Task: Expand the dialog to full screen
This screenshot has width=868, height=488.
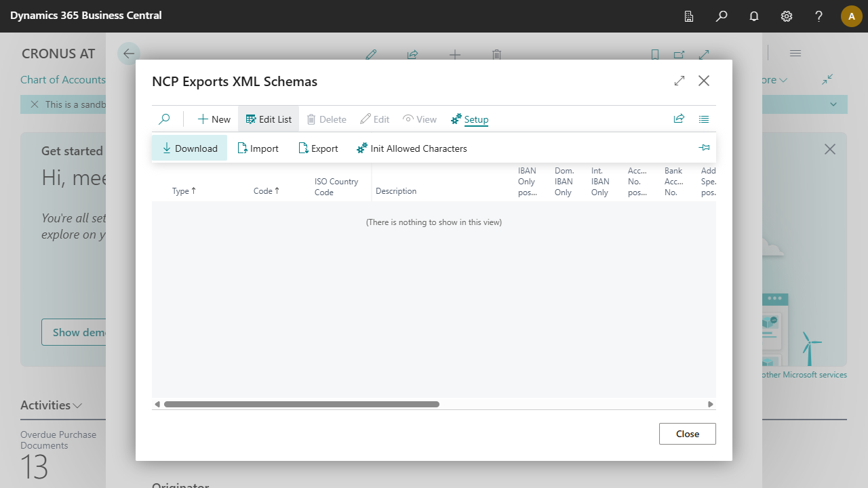Action: (x=679, y=81)
